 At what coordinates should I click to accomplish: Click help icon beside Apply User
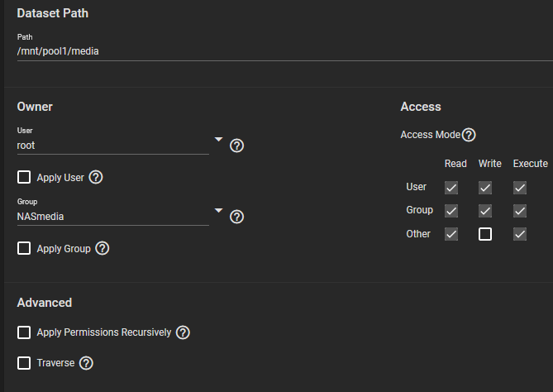coord(96,177)
